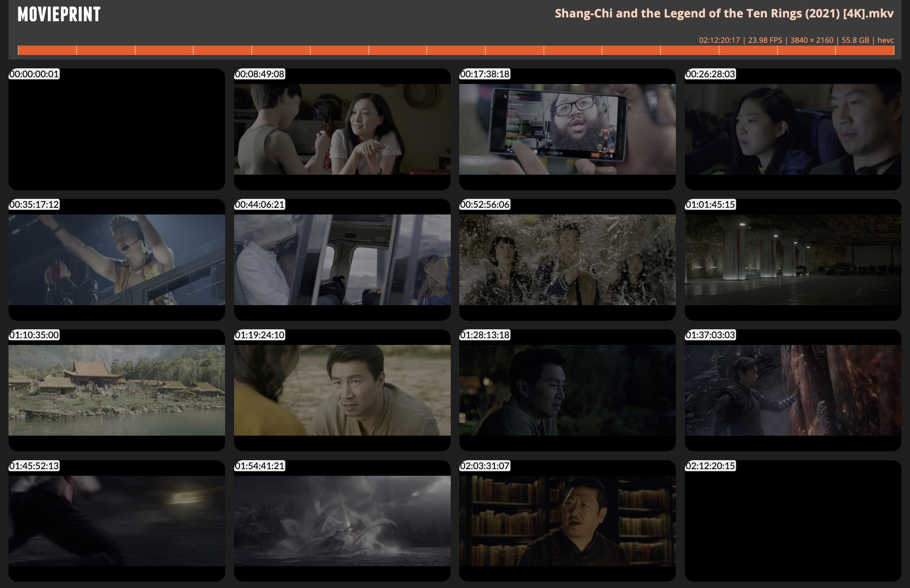The width and height of the screenshot is (910, 588).
Task: Click the video metadata info line
Action: (796, 40)
